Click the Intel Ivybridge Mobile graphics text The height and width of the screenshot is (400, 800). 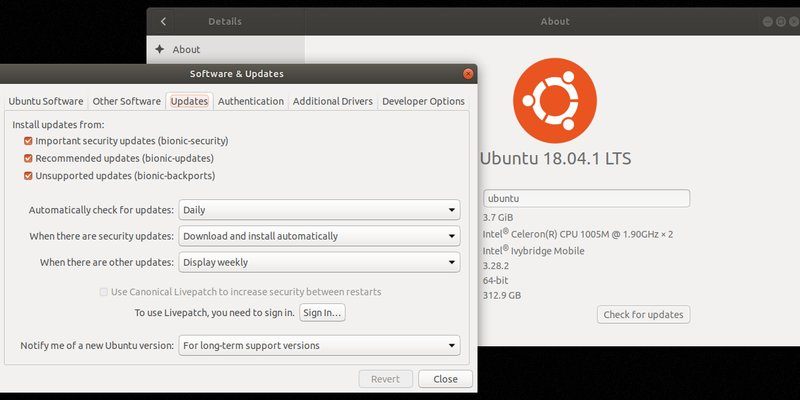pyautogui.click(x=534, y=251)
